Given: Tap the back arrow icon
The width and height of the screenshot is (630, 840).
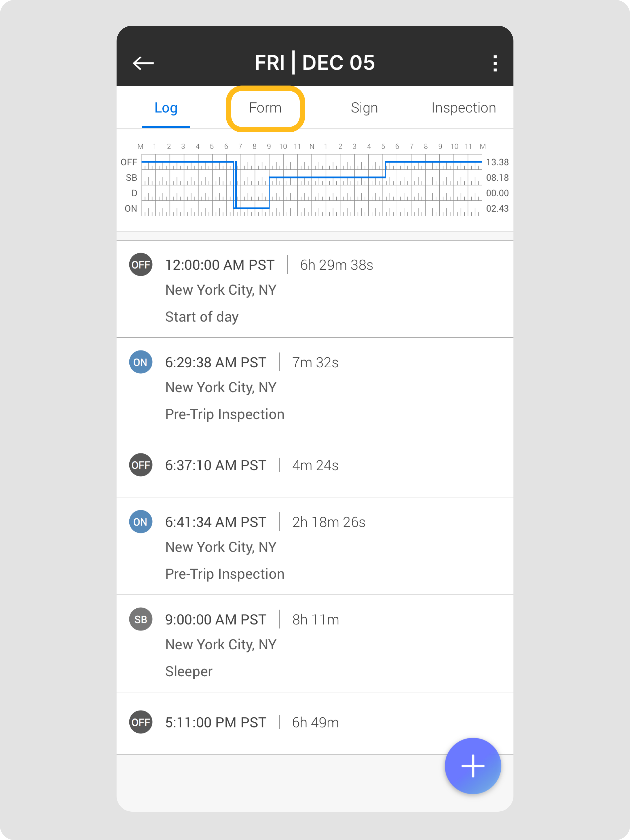Looking at the screenshot, I should point(143,63).
